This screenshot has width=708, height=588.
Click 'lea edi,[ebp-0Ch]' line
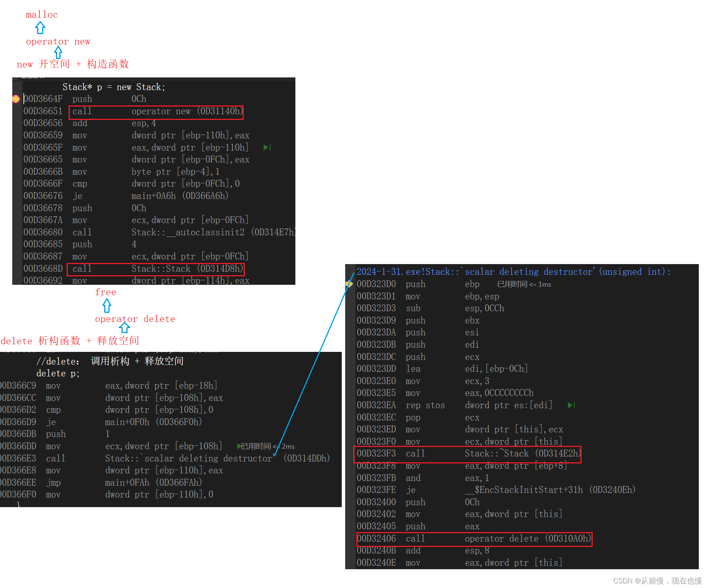coord(442,369)
